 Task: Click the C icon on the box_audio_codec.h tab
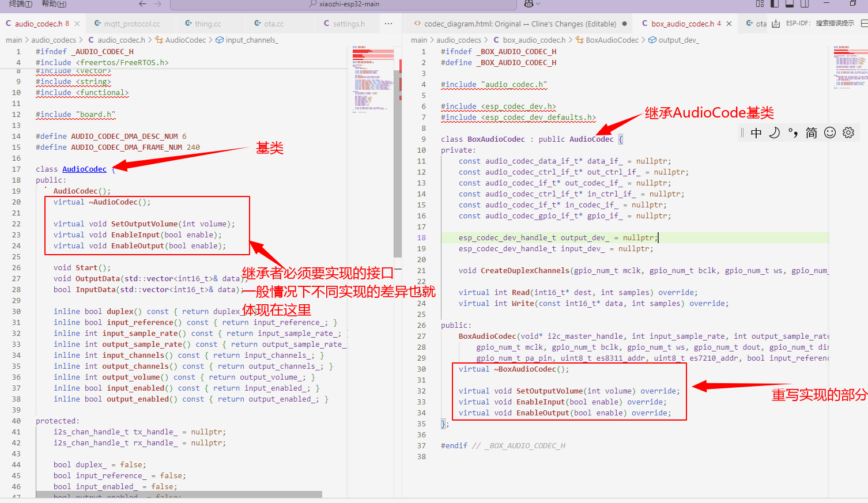(x=645, y=24)
